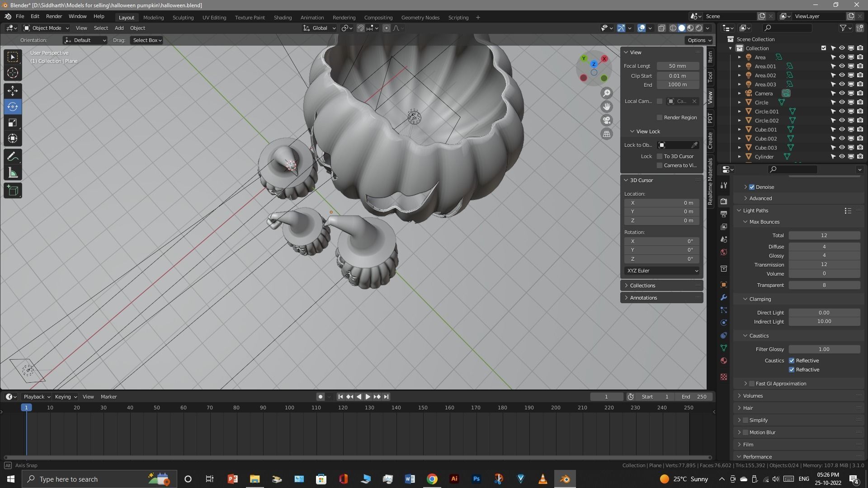This screenshot has height=488, width=868.
Task: Hide the Cylinder object in viewport
Action: [842, 157]
